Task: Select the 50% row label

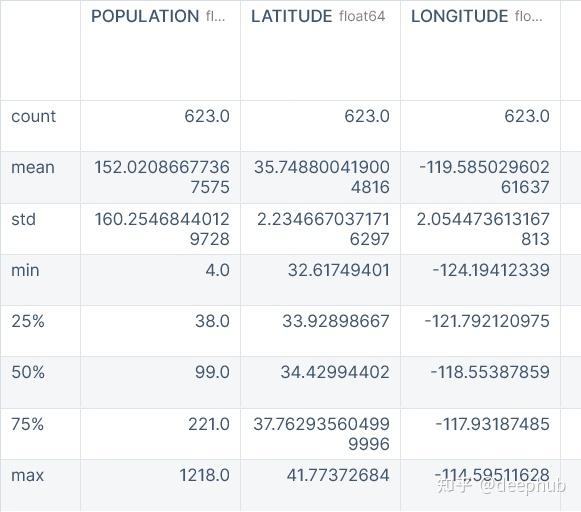Action: coord(28,372)
